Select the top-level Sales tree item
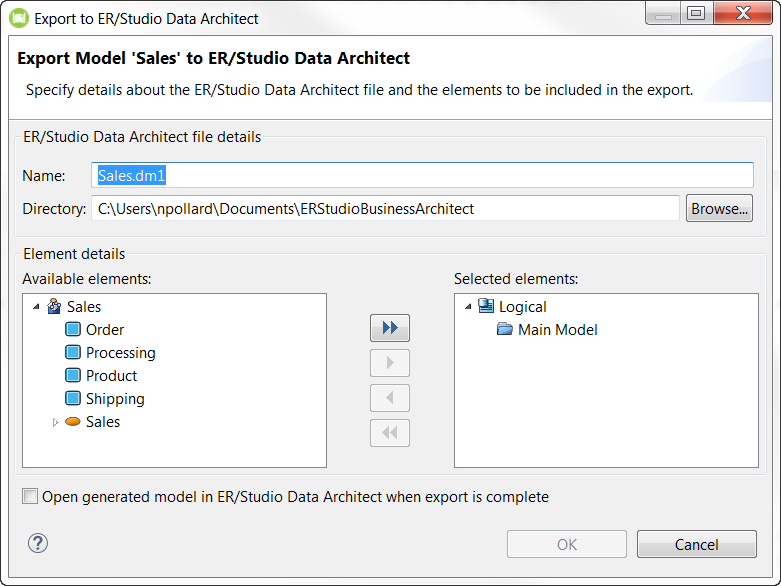The image size is (781, 586). pos(84,307)
